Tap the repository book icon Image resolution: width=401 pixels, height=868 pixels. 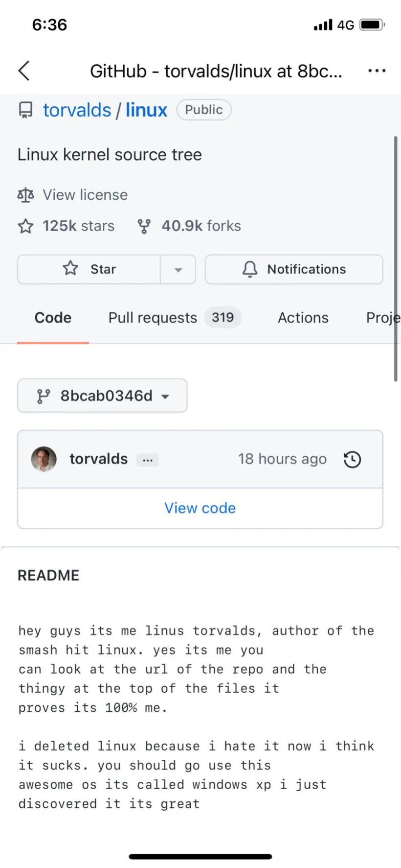point(25,110)
